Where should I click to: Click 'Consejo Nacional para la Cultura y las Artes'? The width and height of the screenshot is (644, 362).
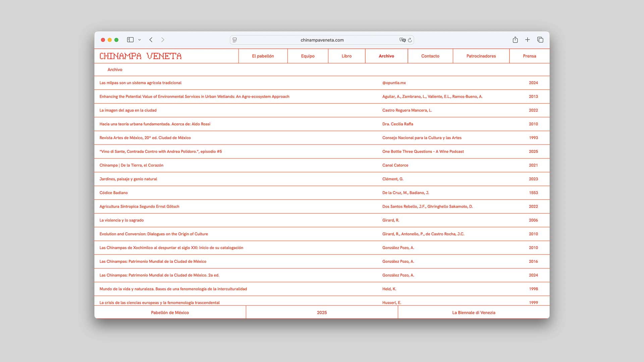coord(422,138)
